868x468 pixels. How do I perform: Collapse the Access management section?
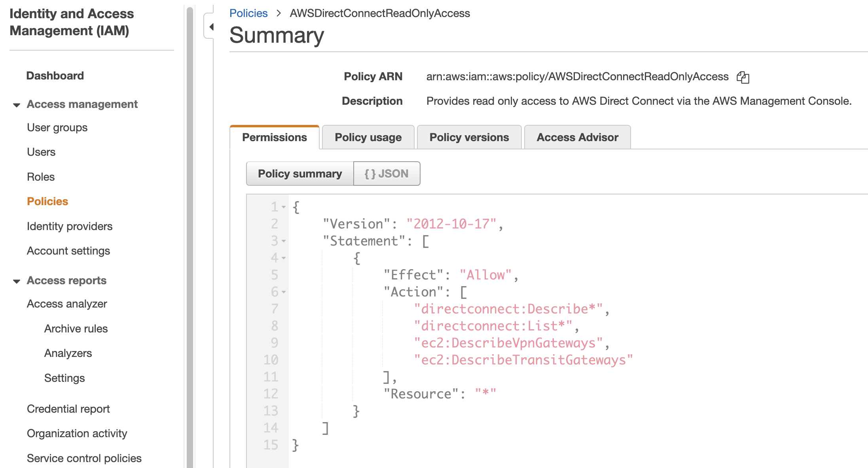click(x=17, y=105)
